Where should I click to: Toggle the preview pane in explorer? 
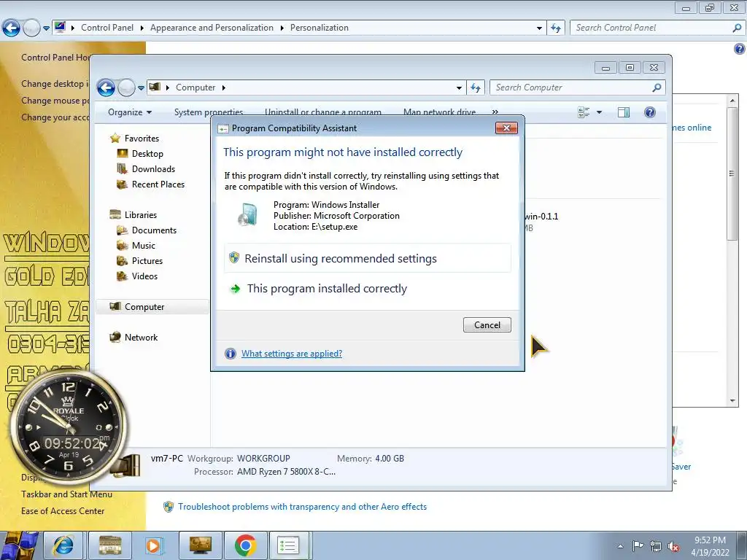click(623, 112)
